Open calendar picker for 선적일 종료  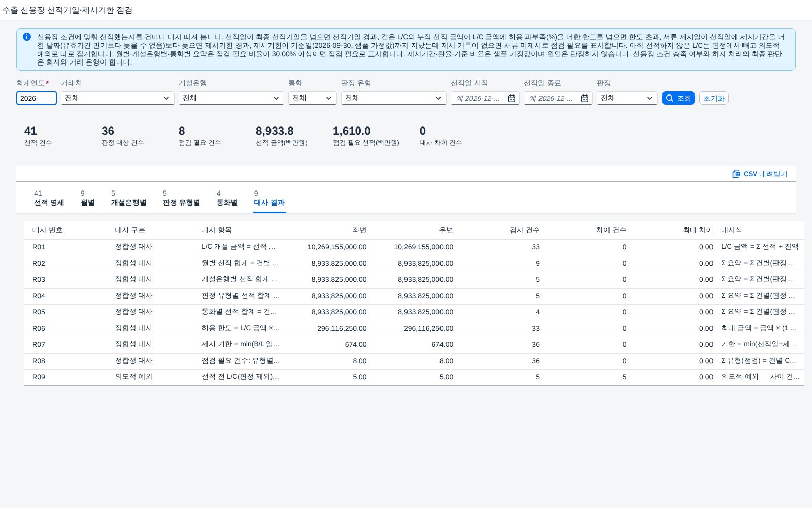click(585, 98)
